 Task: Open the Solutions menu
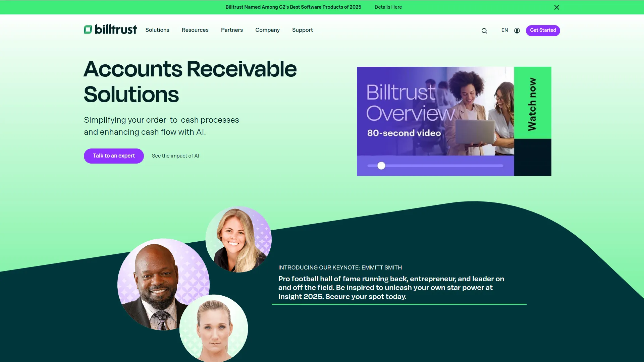[x=157, y=30]
